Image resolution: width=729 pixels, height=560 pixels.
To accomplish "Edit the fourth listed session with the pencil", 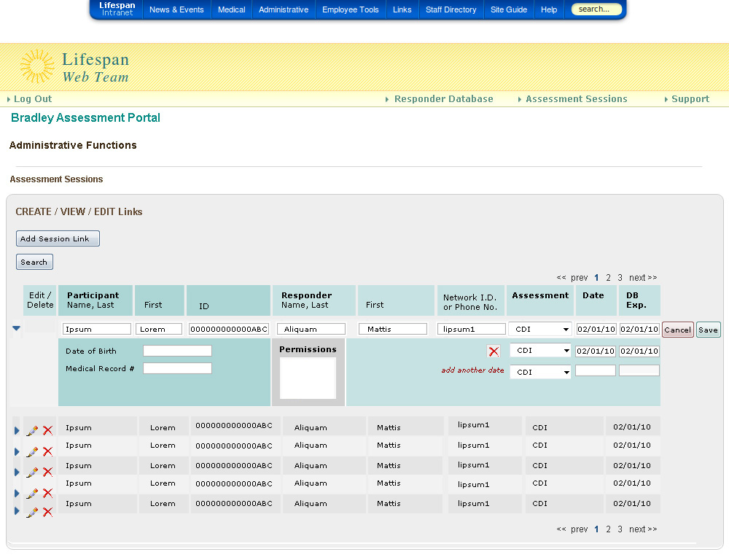I will [32, 493].
